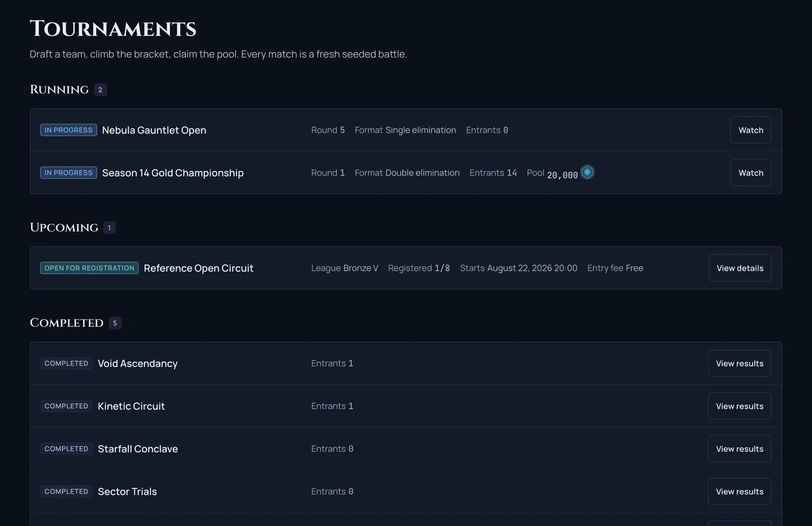
Task: Click the Running section heading
Action: click(59, 89)
